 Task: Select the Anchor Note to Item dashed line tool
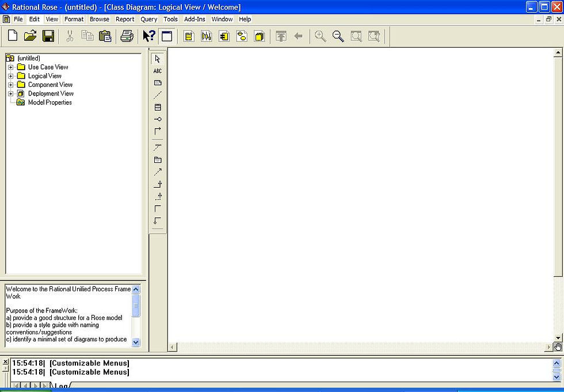(158, 96)
